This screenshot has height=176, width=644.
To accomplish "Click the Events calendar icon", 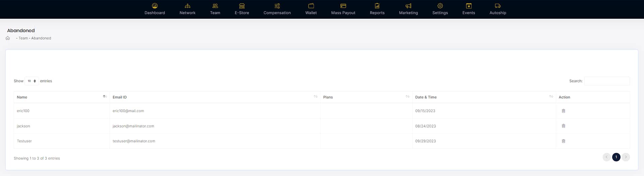I will pos(469,6).
